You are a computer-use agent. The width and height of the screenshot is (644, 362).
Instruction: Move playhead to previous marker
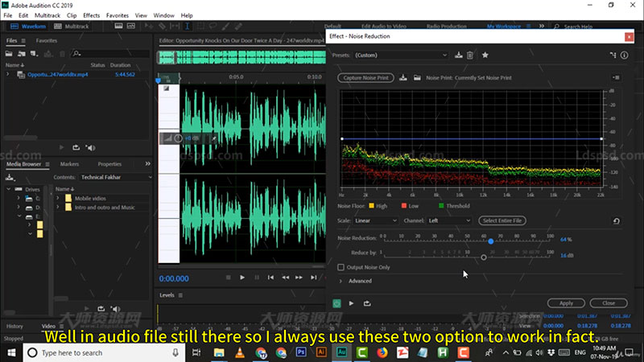click(x=270, y=278)
